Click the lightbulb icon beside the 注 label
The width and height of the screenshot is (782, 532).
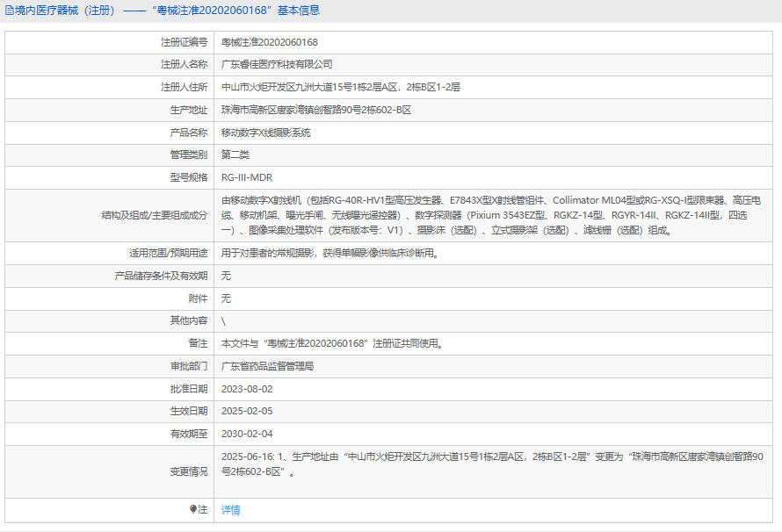tap(193, 509)
